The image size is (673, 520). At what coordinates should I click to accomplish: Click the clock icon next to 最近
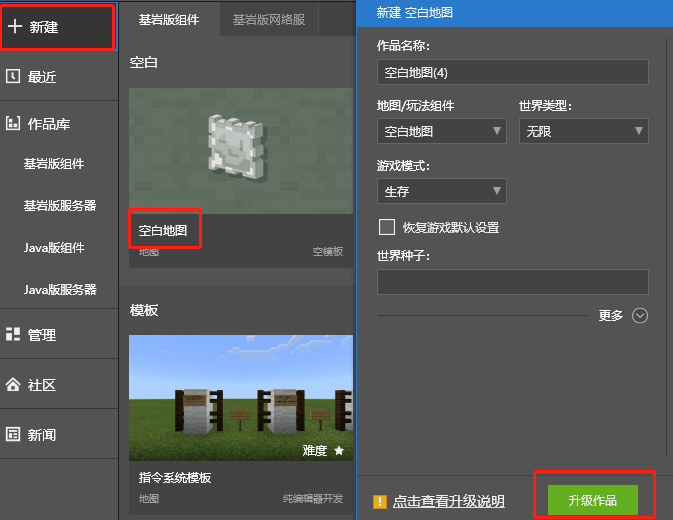point(13,76)
